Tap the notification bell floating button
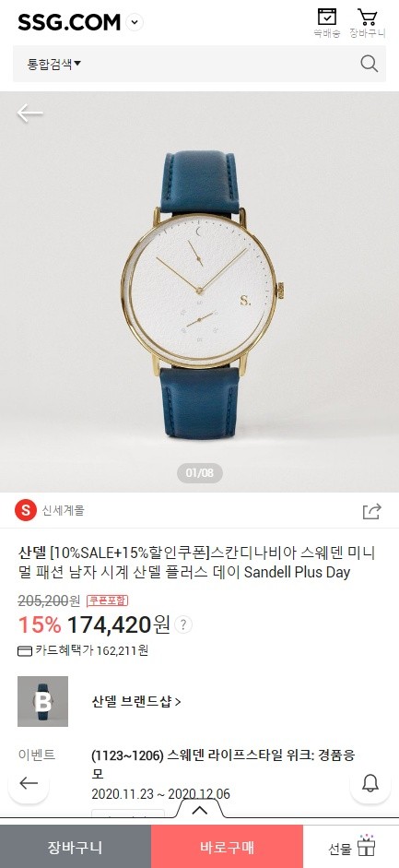Viewport: 399px width, 868px height. [x=370, y=783]
